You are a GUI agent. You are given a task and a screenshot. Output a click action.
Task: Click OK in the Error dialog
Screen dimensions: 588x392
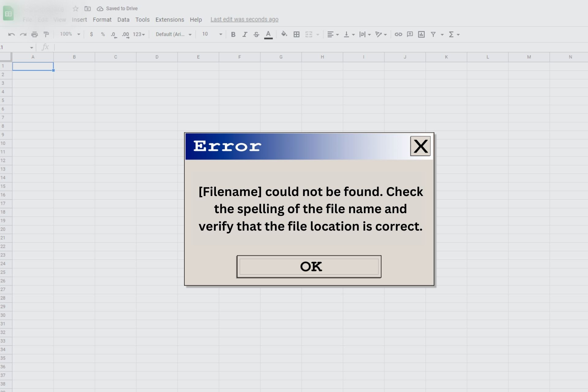(309, 266)
